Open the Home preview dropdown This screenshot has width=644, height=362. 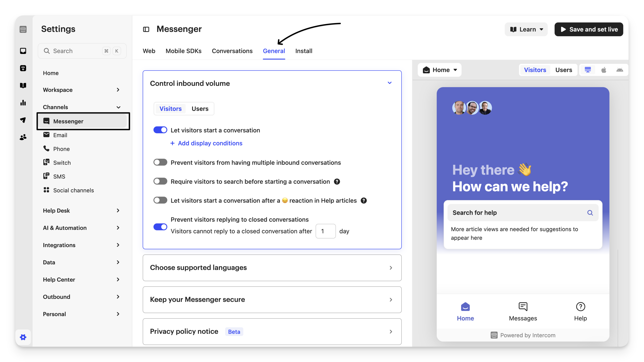(x=440, y=70)
